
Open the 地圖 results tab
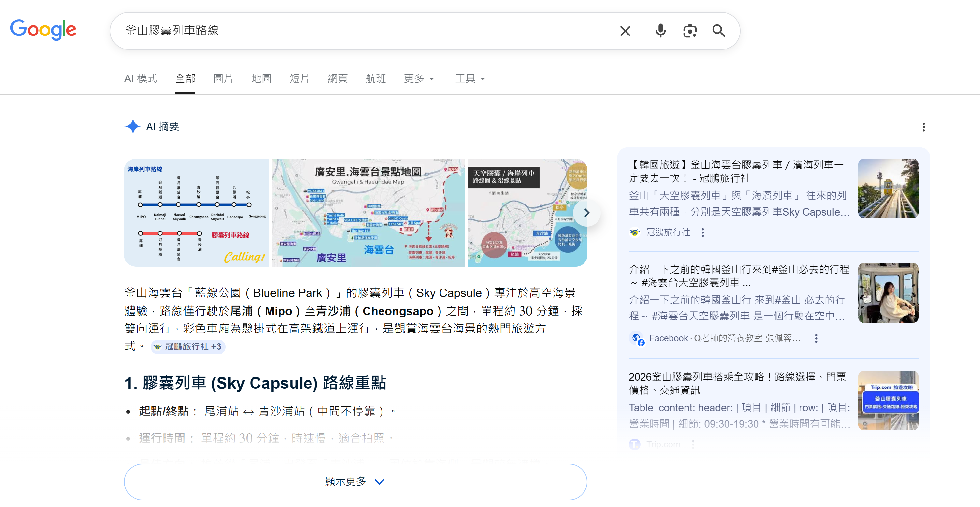coord(261,79)
